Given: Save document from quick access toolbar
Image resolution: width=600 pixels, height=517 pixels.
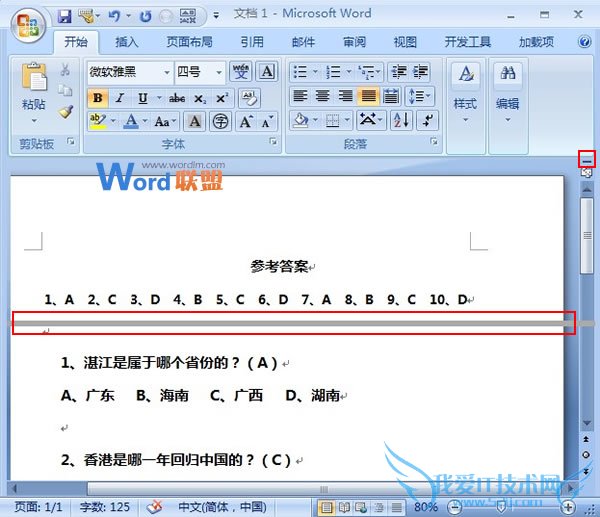Looking at the screenshot, I should click(x=65, y=16).
